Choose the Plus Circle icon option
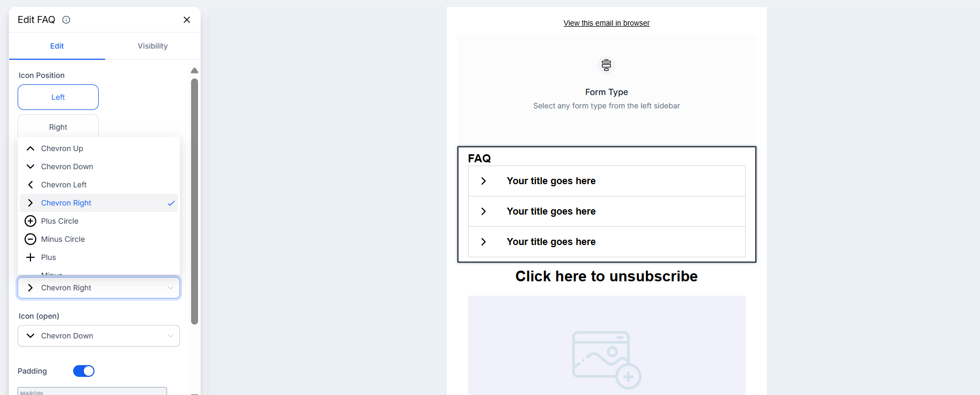Screen dimensions: 980x395 click(x=60, y=221)
